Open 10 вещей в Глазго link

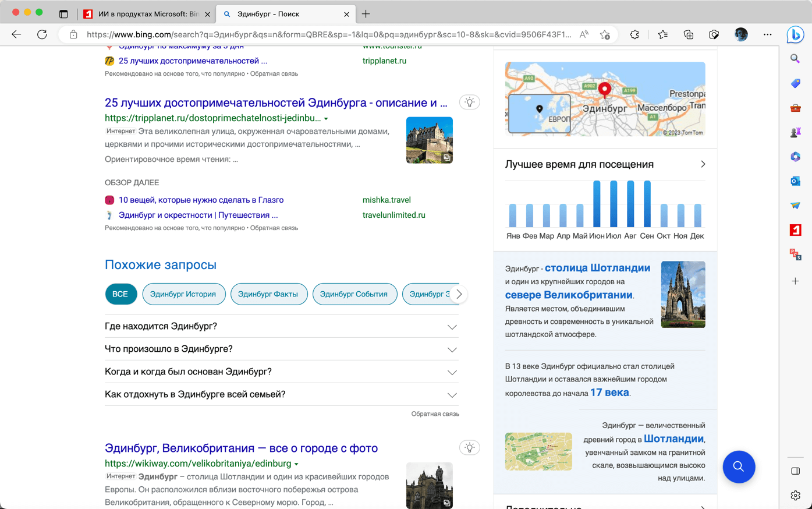[x=201, y=200]
